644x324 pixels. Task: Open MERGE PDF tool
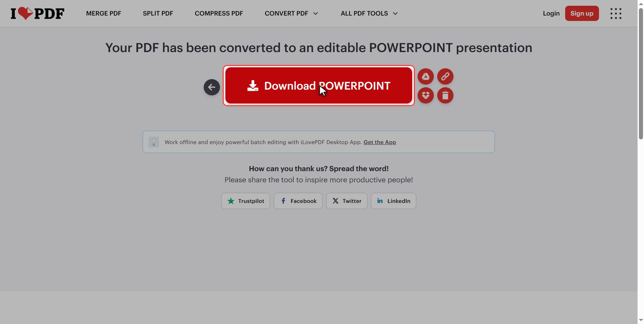[104, 14]
